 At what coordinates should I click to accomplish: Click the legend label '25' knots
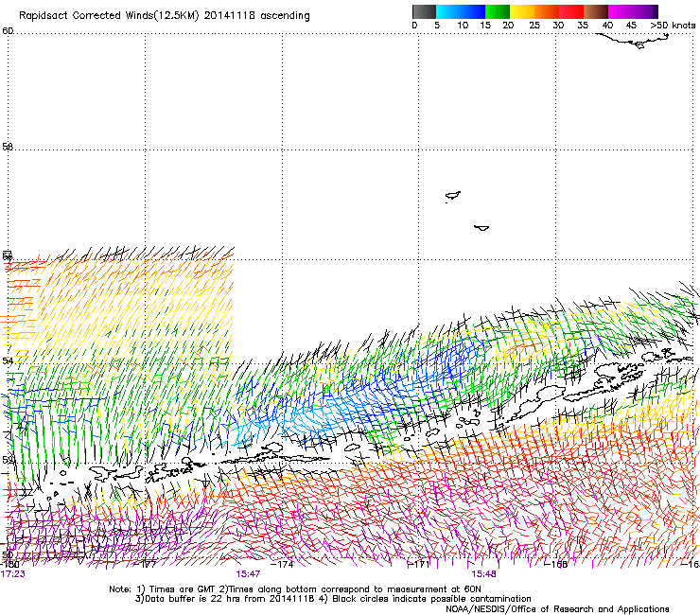click(x=534, y=25)
